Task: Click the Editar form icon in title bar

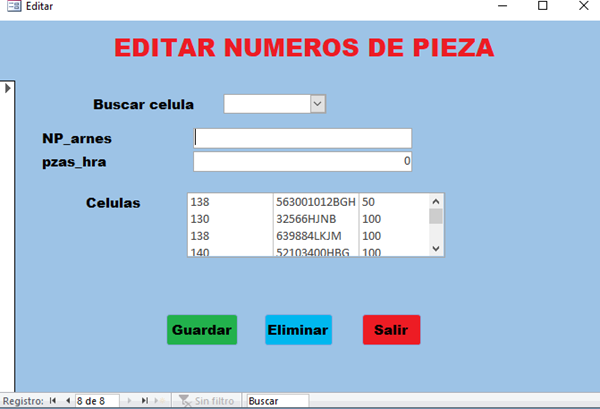Action: (x=14, y=6)
